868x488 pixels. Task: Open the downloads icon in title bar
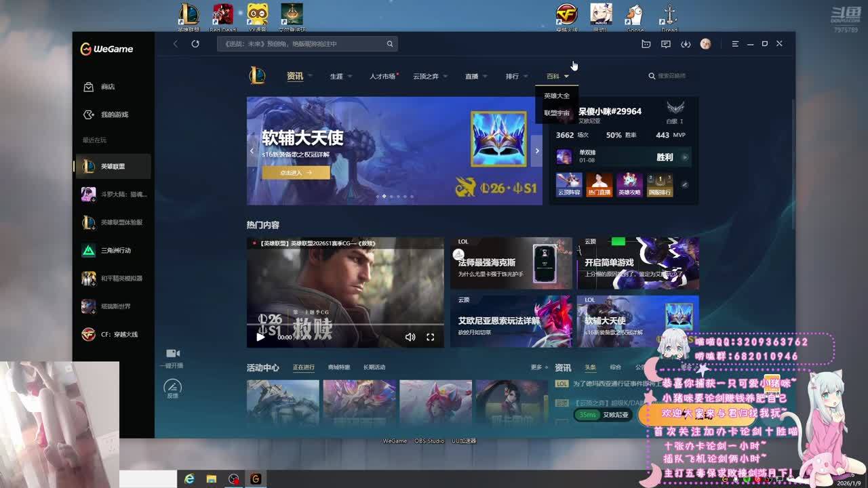686,44
